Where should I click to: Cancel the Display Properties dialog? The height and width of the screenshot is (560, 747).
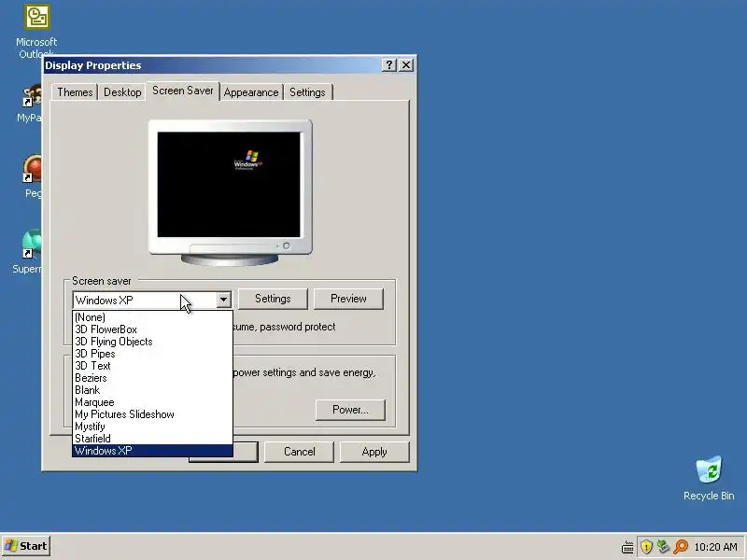(299, 452)
